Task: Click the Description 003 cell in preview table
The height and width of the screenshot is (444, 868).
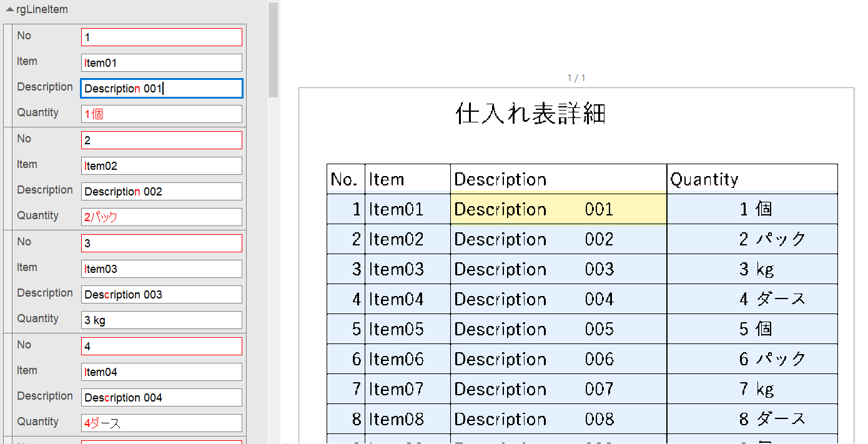Action: [x=558, y=269]
